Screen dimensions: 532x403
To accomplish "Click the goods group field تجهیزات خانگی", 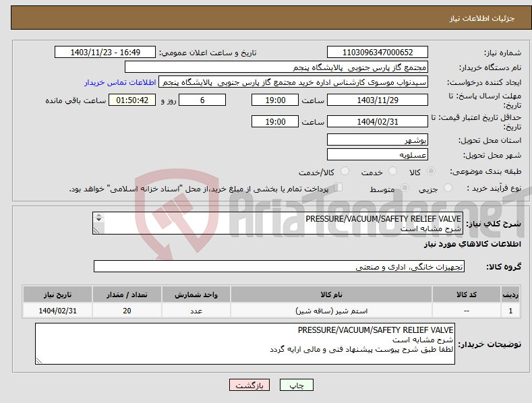I will [279, 267].
